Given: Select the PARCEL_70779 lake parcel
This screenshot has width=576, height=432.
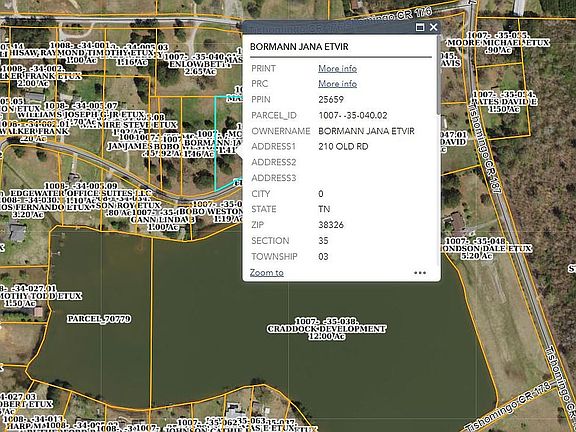Looking at the screenshot, I should click(99, 319).
